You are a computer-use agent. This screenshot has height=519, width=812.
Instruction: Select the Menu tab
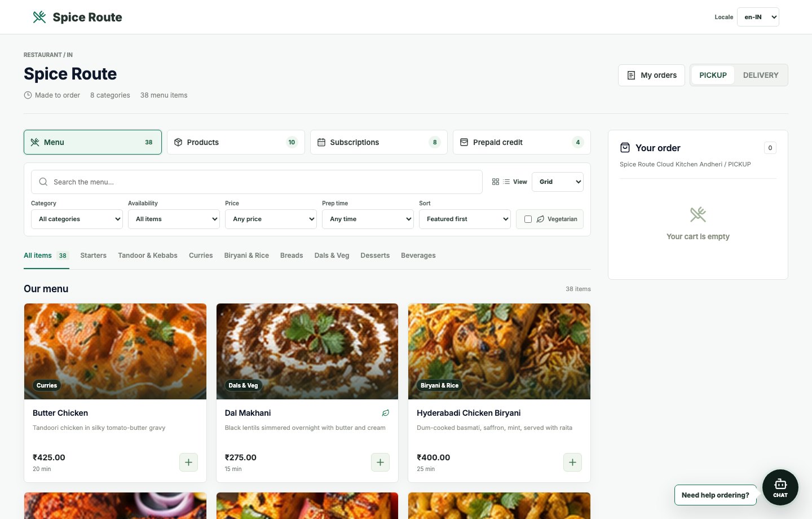pos(92,142)
